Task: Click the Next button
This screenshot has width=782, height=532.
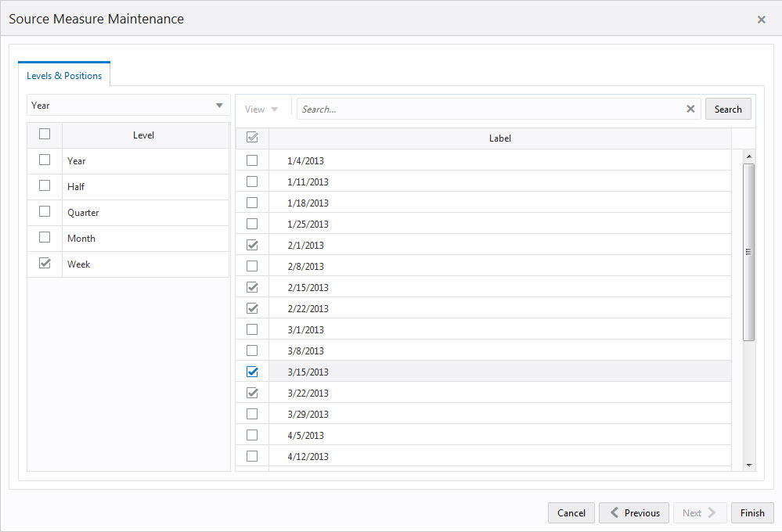Action: pyautogui.click(x=700, y=512)
